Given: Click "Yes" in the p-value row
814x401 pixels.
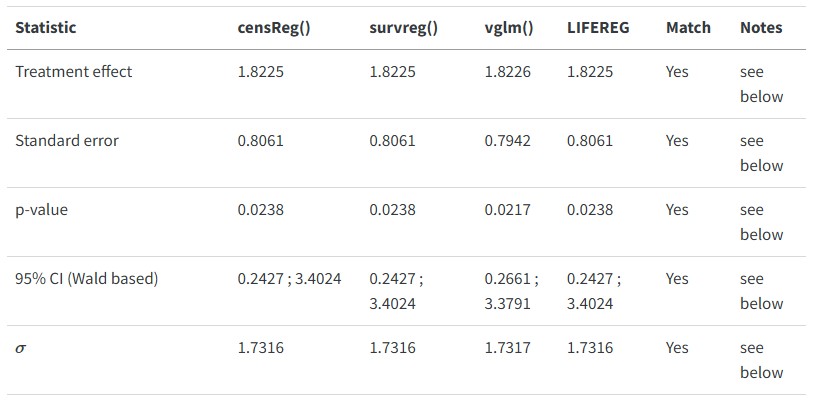Looking at the screenshot, I should coord(677,210).
